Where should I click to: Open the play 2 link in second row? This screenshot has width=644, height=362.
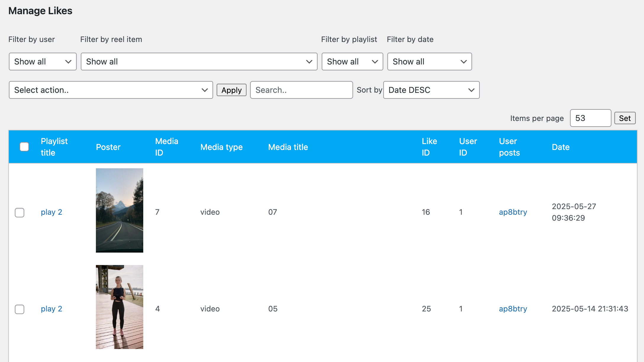click(51, 309)
